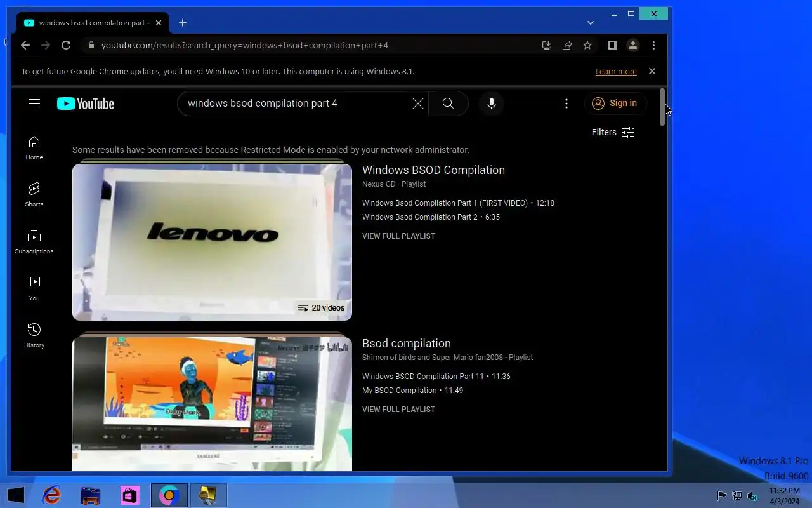The image size is (812, 508).
Task: Open YouTube settings three-dot menu
Action: 566,104
